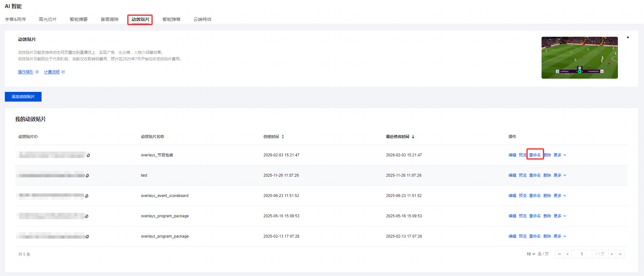Click 编辑 for overlays_event_scoreboard row
The width and height of the screenshot is (644, 276).
(512, 196)
